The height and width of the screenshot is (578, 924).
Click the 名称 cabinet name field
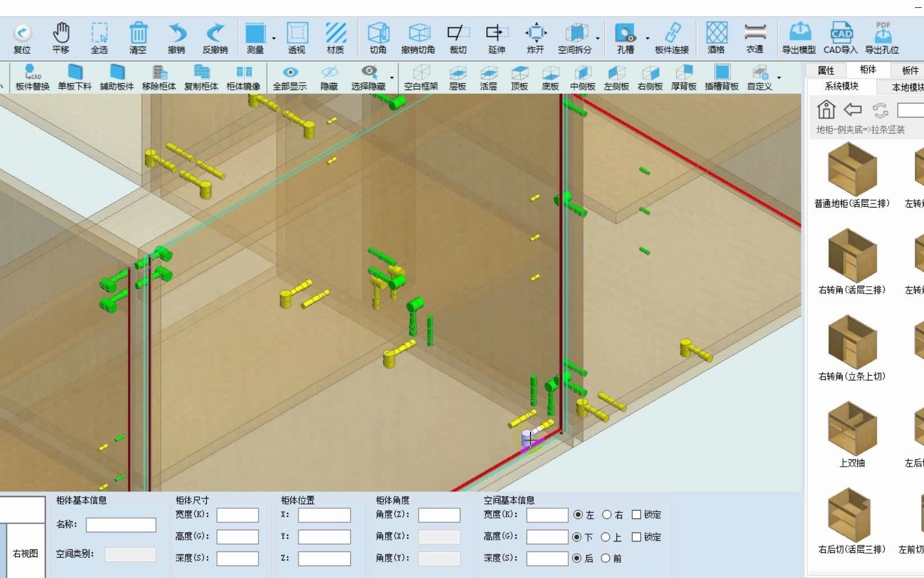click(x=121, y=525)
